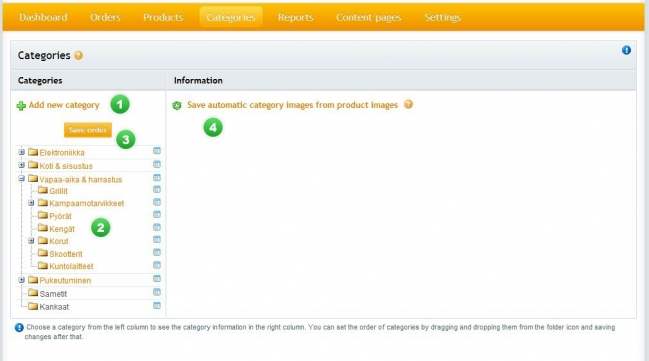Expand the Korut subcategory
The height and width of the screenshot is (361, 649).
pos(31,241)
